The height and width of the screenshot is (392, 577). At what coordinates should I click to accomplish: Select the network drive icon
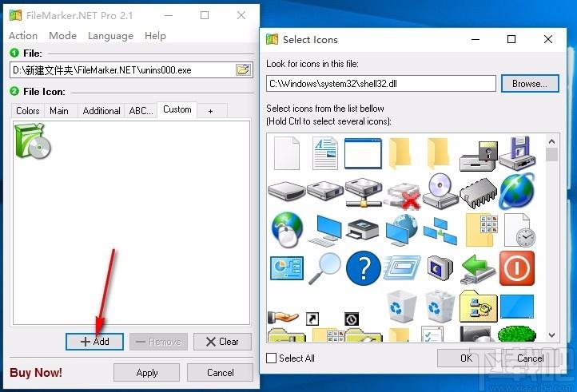click(x=364, y=192)
